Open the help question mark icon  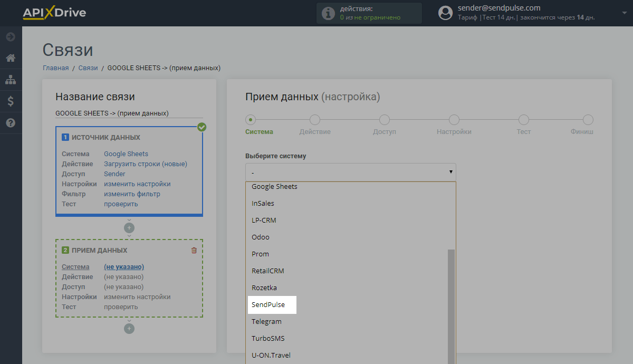coord(11,123)
